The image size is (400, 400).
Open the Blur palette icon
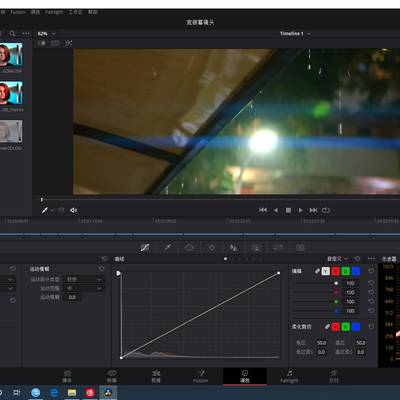(234, 247)
